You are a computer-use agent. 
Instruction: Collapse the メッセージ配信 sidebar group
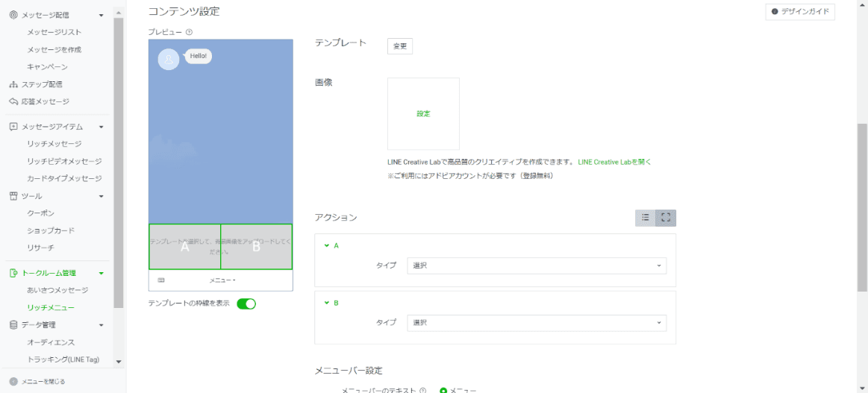(101, 15)
